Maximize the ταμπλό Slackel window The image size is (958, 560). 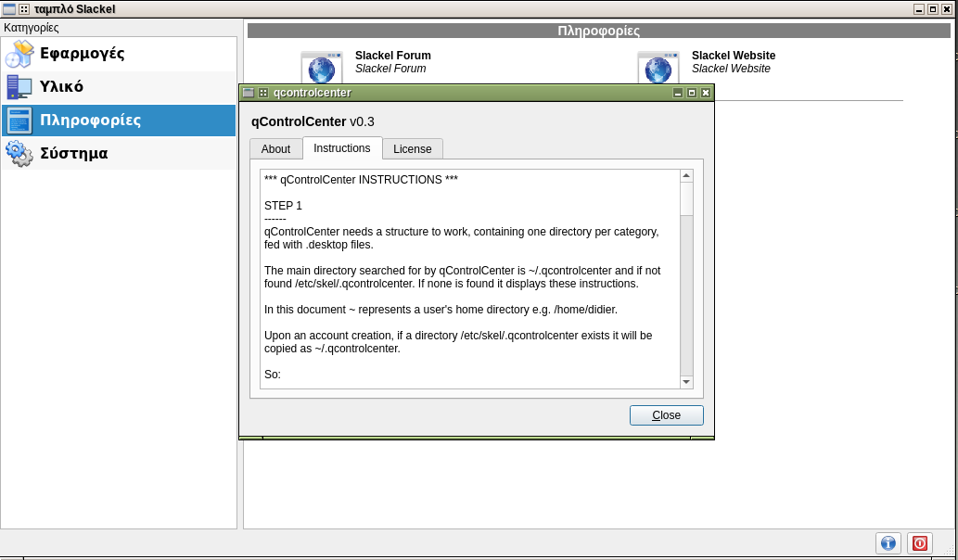coord(933,9)
